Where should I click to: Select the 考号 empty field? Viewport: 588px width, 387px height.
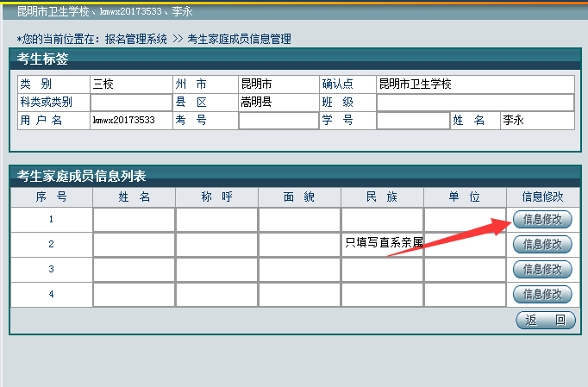pyautogui.click(x=278, y=121)
